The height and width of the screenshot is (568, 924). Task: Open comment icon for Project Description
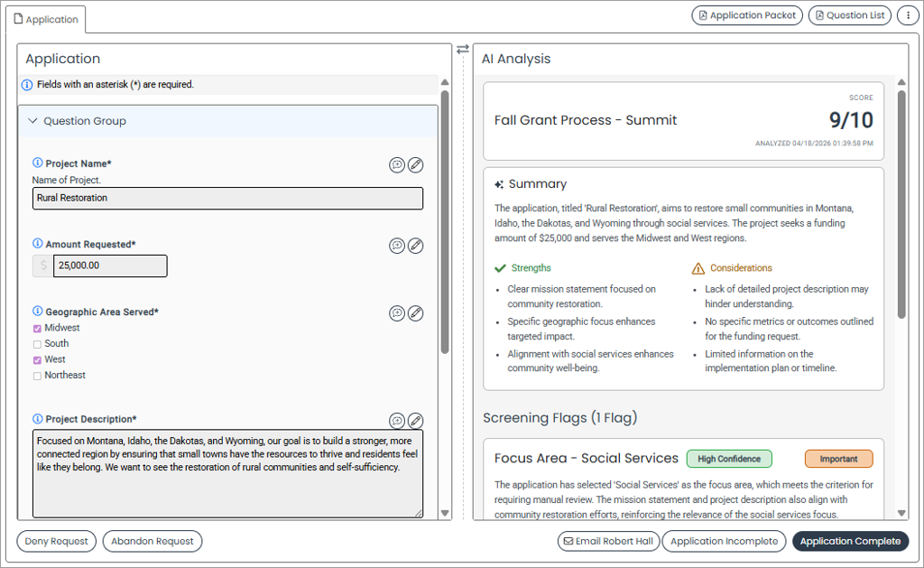397,421
